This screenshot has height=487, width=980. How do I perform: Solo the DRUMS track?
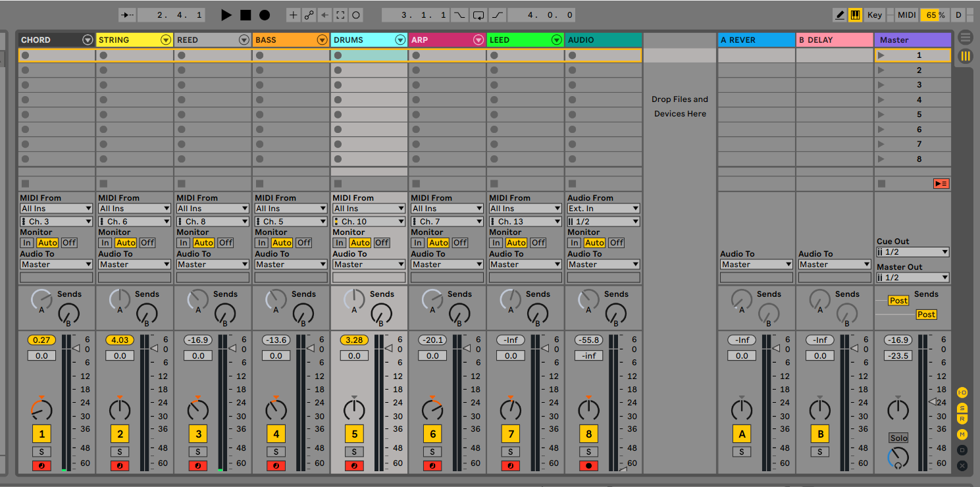(354, 451)
